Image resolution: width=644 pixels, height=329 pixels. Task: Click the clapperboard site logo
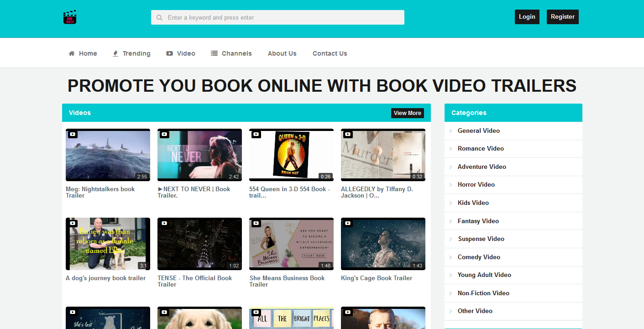coord(69,17)
